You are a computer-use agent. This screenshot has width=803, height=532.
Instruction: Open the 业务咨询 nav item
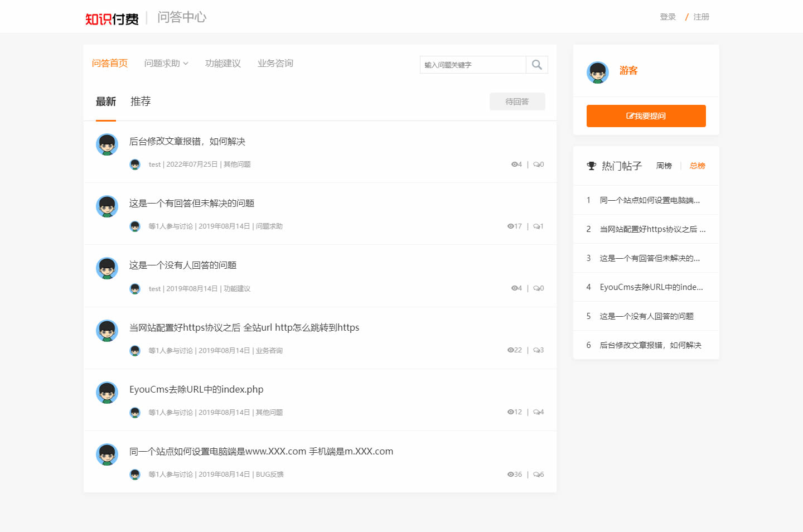pos(275,64)
